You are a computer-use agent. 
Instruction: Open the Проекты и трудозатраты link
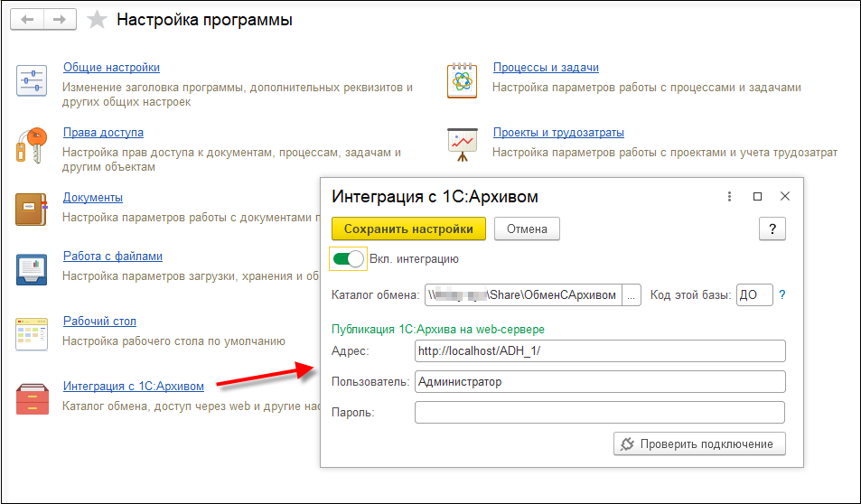(558, 132)
